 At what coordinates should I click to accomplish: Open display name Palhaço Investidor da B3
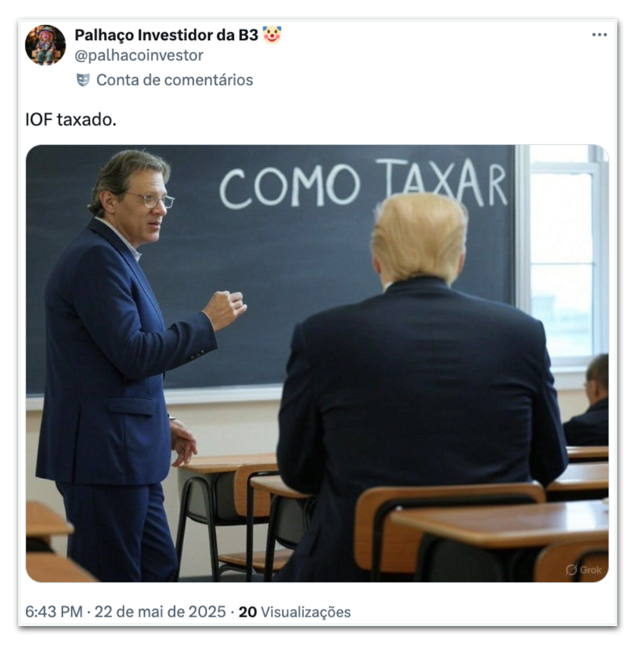(x=167, y=35)
